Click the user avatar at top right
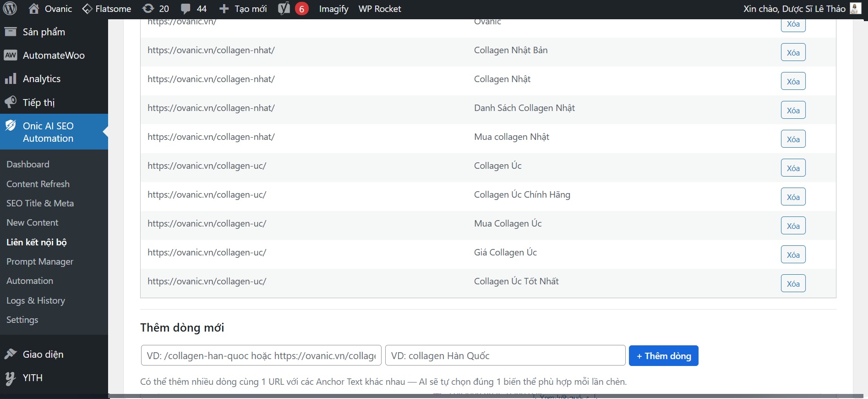The image size is (868, 399). 855,9
